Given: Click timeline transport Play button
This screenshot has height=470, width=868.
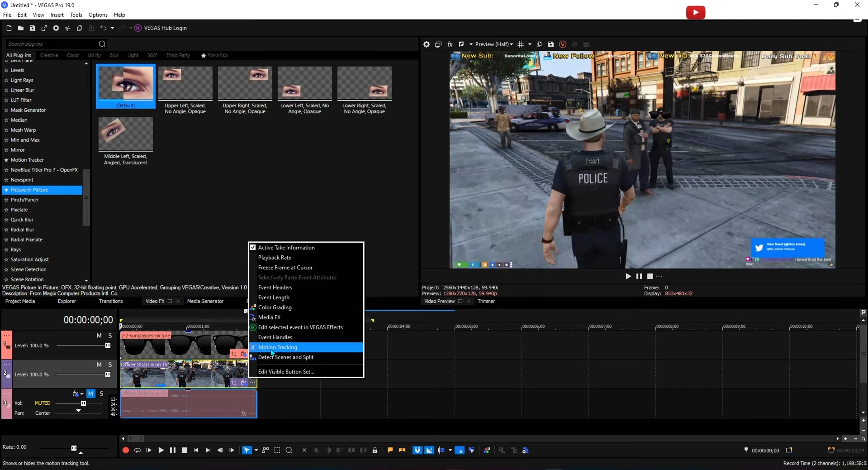Looking at the screenshot, I should (x=161, y=450).
